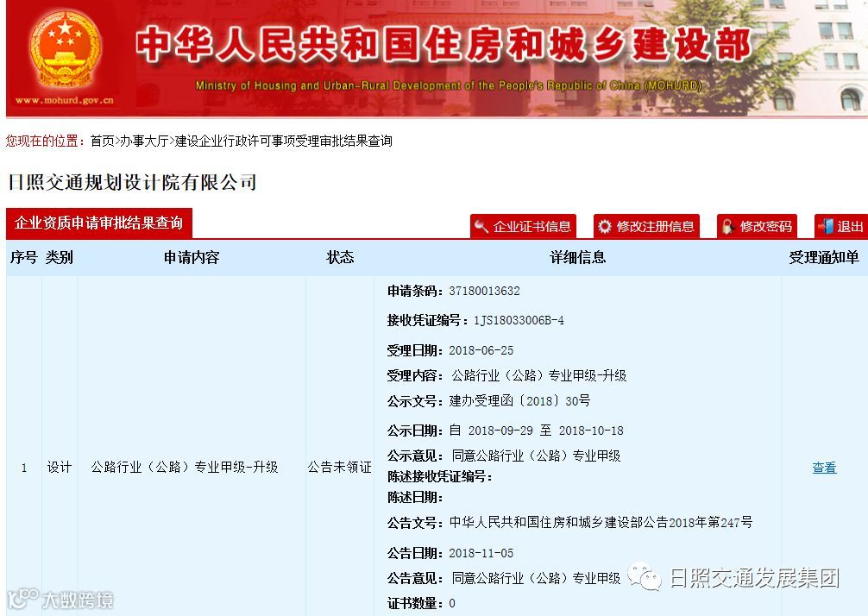This screenshot has width=868, height=616.
Task: Click the row number 1 cell
Action: tap(24, 468)
